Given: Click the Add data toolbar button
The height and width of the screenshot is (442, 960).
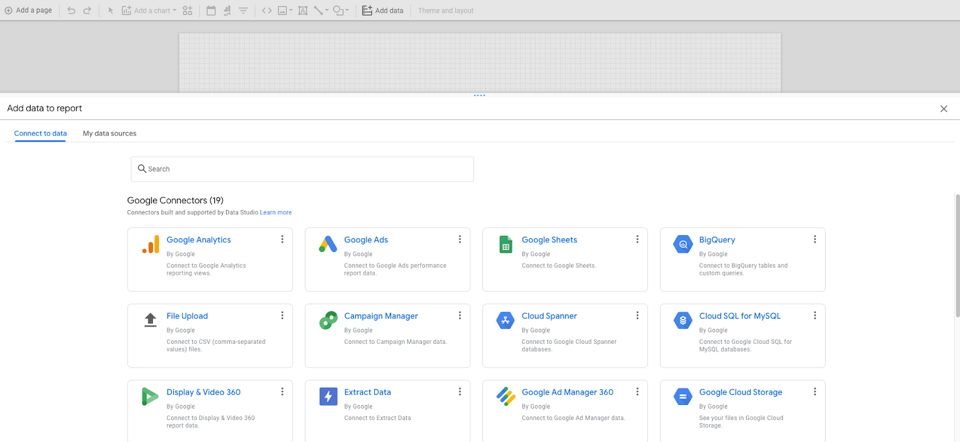Looking at the screenshot, I should point(382,11).
